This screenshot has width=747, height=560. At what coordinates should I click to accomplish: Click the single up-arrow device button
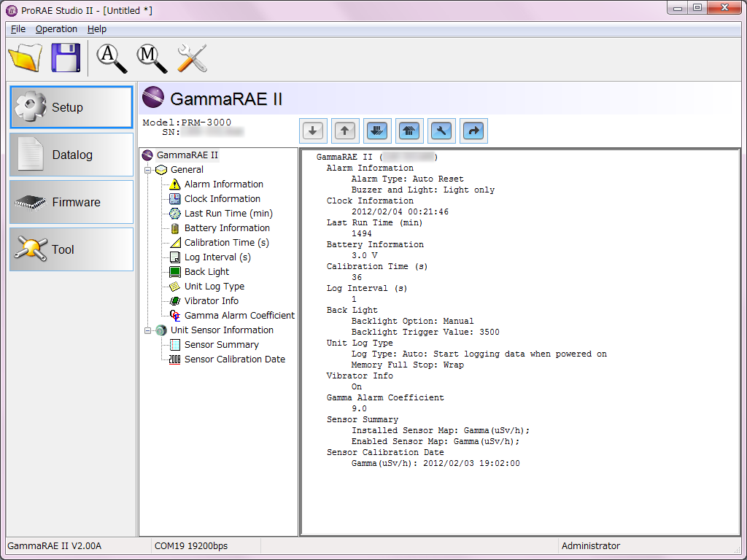pos(345,131)
